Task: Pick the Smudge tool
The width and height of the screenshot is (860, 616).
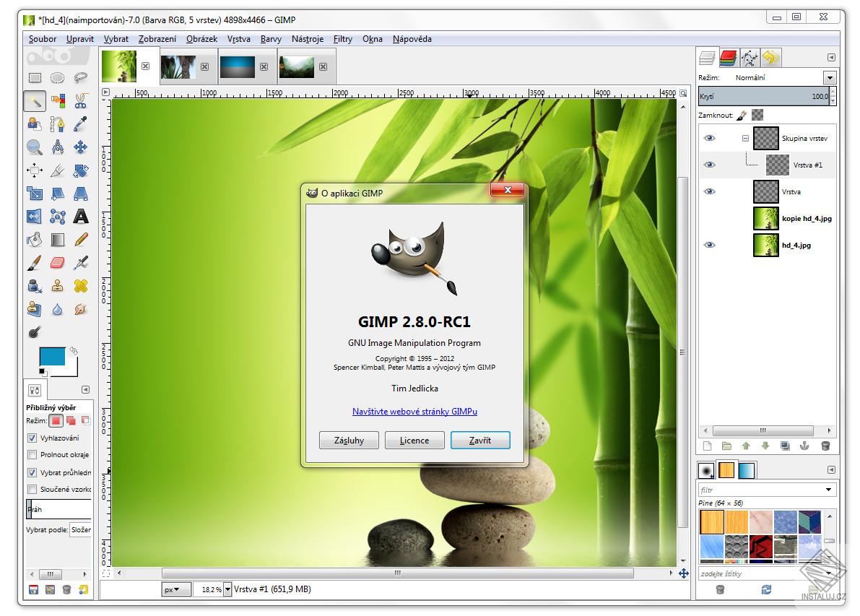Action: [x=81, y=309]
